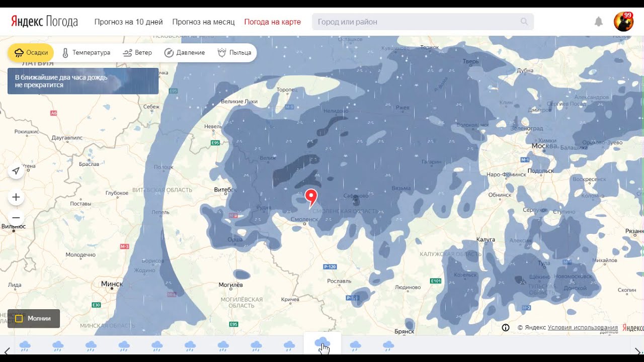Click the Вильнюс city label
The width and height of the screenshot is (644, 362).
[x=13, y=226]
